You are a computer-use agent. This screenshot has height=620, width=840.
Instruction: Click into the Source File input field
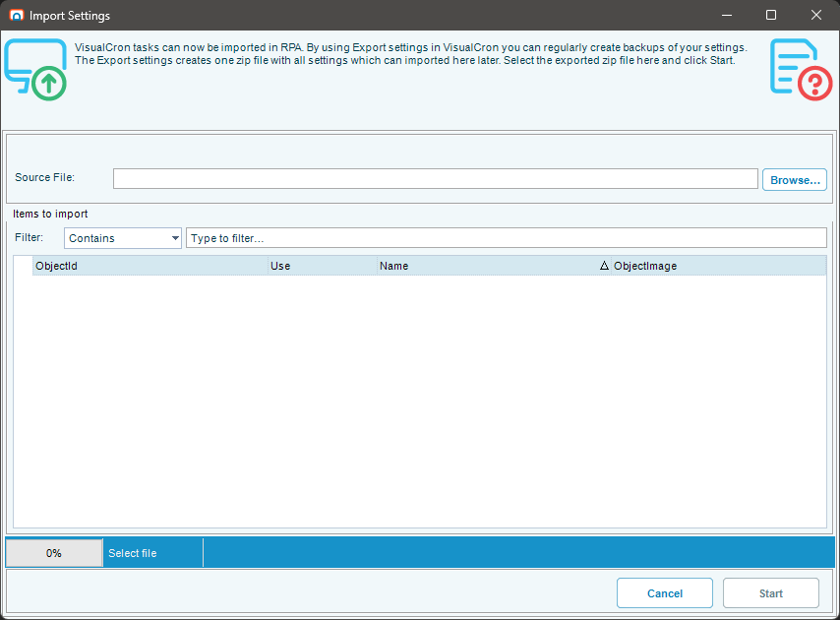[435, 179]
